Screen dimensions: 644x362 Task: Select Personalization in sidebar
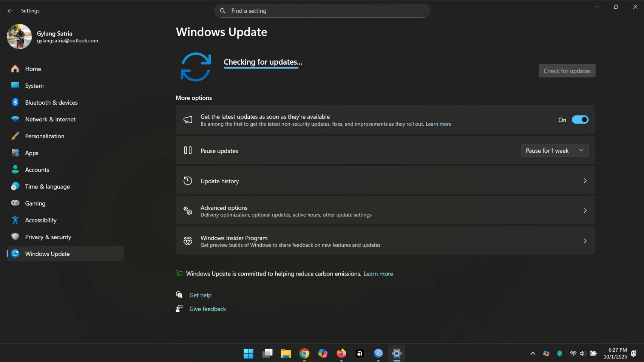point(45,136)
